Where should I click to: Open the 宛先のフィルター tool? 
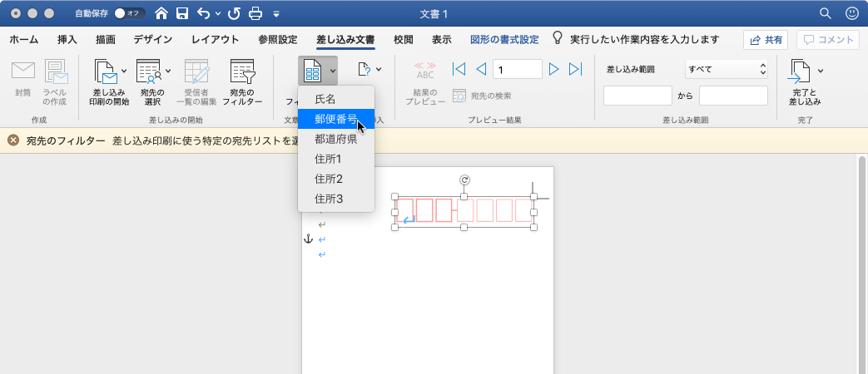click(x=242, y=81)
